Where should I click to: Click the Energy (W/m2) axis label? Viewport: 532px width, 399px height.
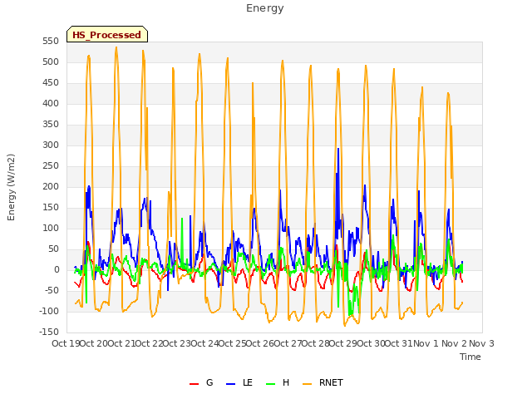tap(11, 187)
